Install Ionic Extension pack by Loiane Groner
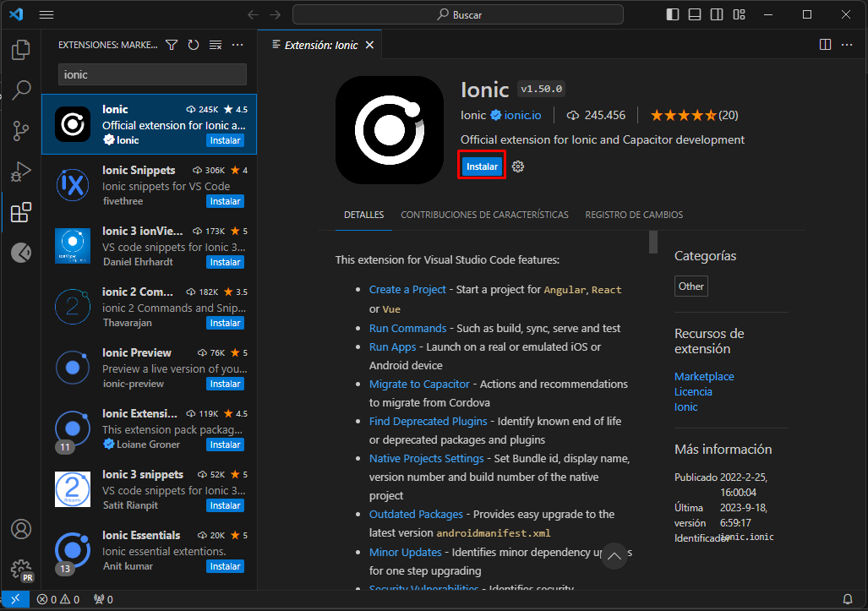The image size is (868, 611). 226,445
